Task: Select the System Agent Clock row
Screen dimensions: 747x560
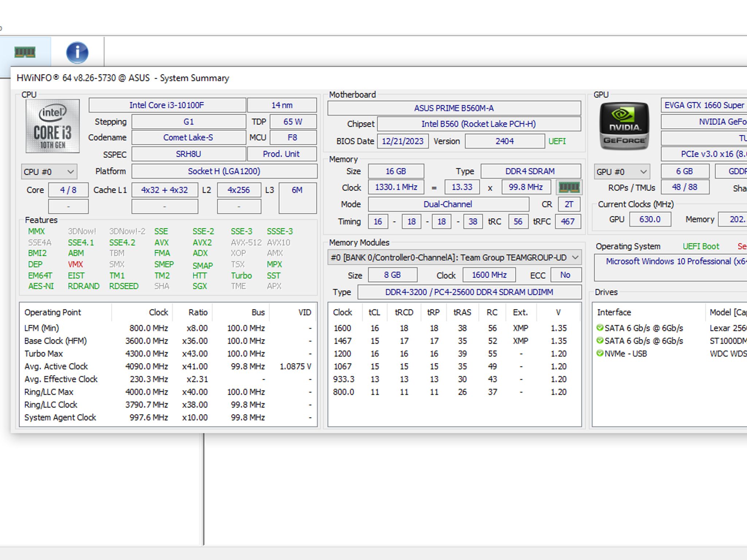Action: (168, 417)
